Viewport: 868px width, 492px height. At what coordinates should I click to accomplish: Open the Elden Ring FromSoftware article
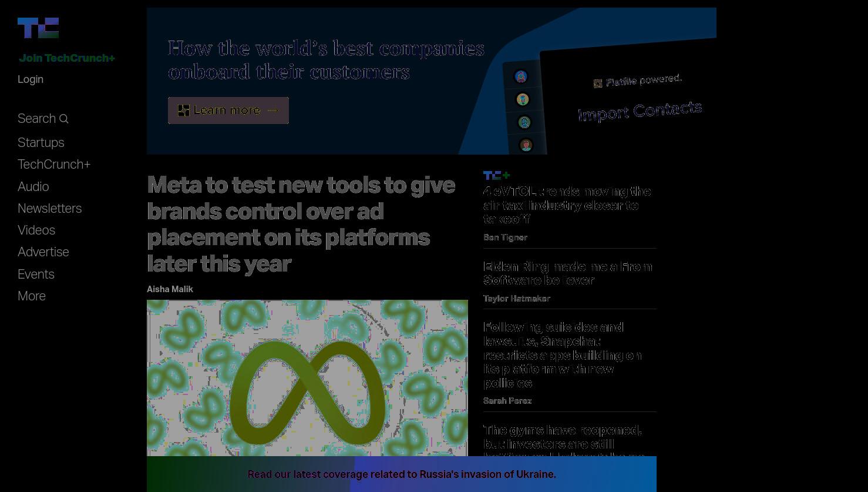(567, 273)
